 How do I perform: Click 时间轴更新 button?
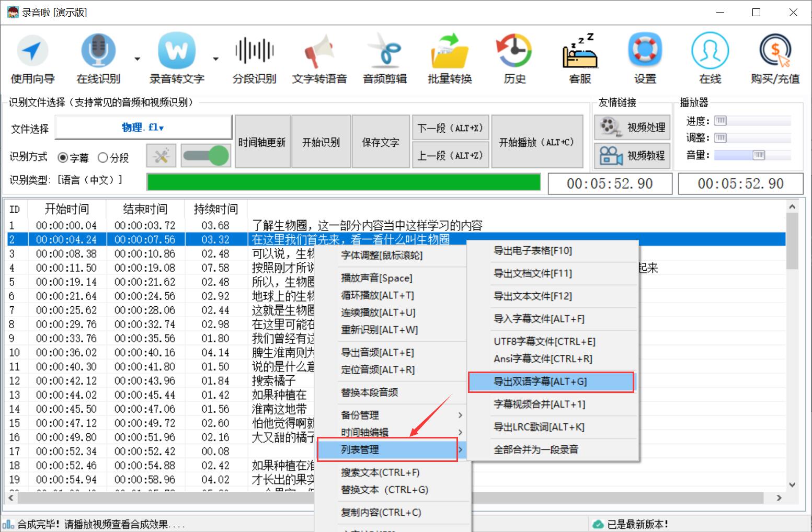(262, 142)
